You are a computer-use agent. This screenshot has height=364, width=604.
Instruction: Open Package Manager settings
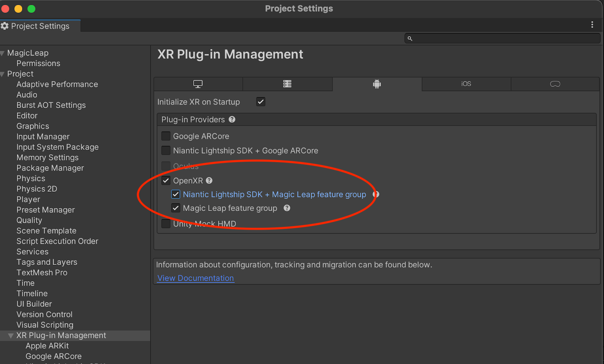[x=50, y=168]
